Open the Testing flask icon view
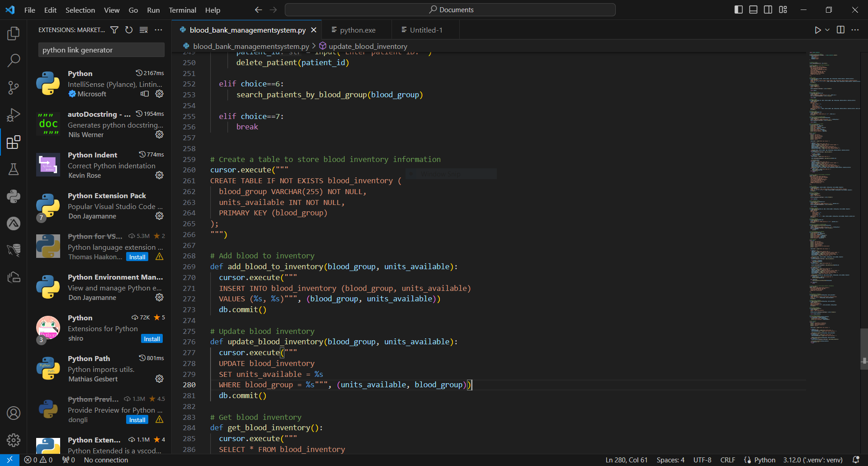Screen dimensions: 868x466 coord(14,170)
